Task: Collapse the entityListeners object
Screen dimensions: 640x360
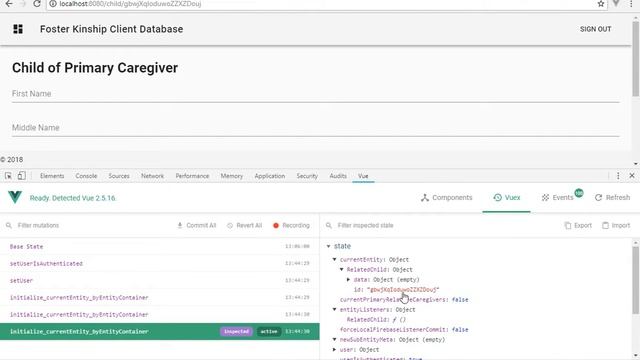Action: 334,309
